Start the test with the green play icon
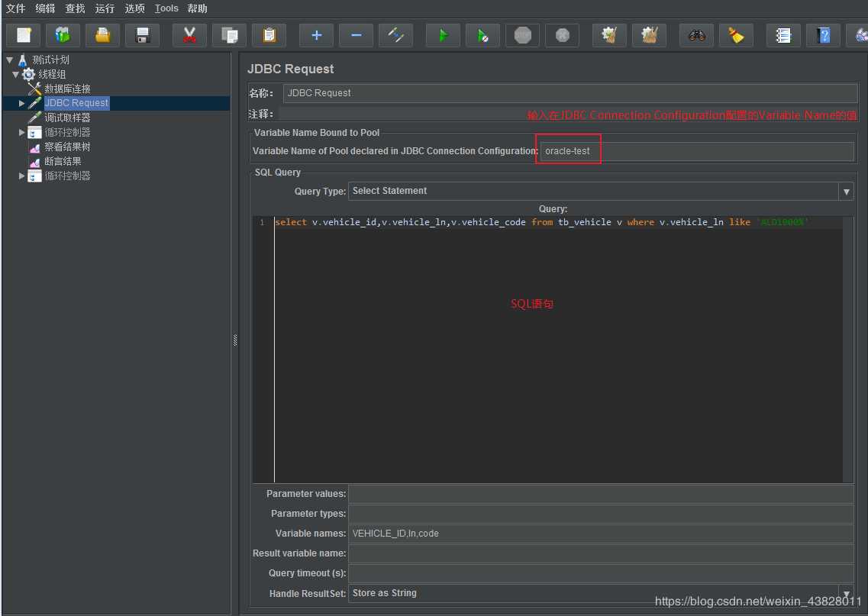 [x=443, y=35]
